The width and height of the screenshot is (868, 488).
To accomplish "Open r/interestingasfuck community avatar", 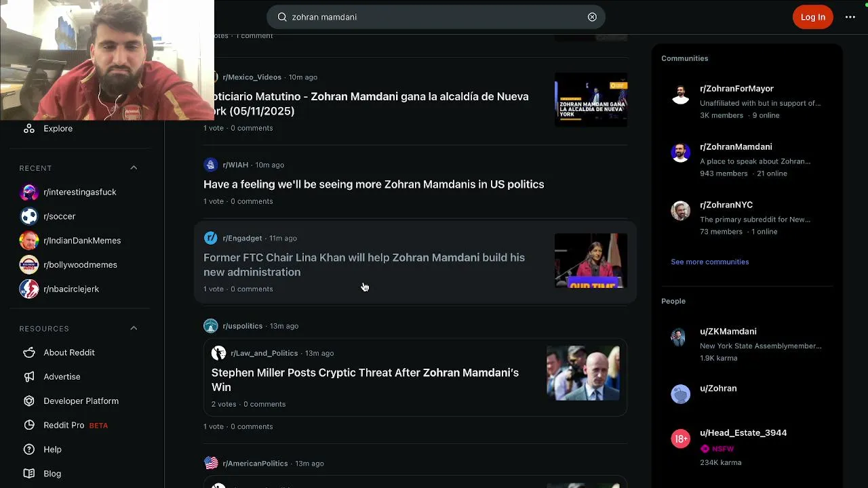I will [x=29, y=192].
